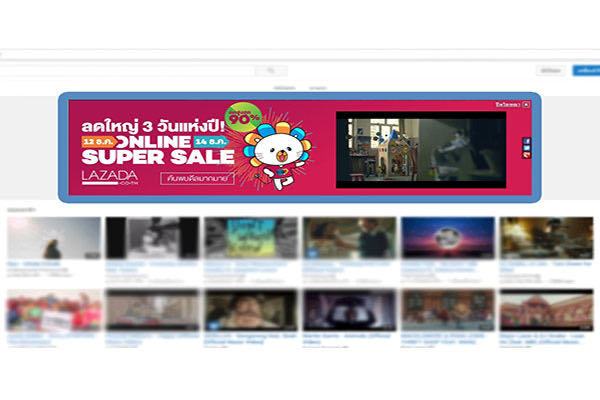Open the grey letterboxed street video thumbnail
The width and height of the screenshot is (600, 400).
tap(152, 310)
